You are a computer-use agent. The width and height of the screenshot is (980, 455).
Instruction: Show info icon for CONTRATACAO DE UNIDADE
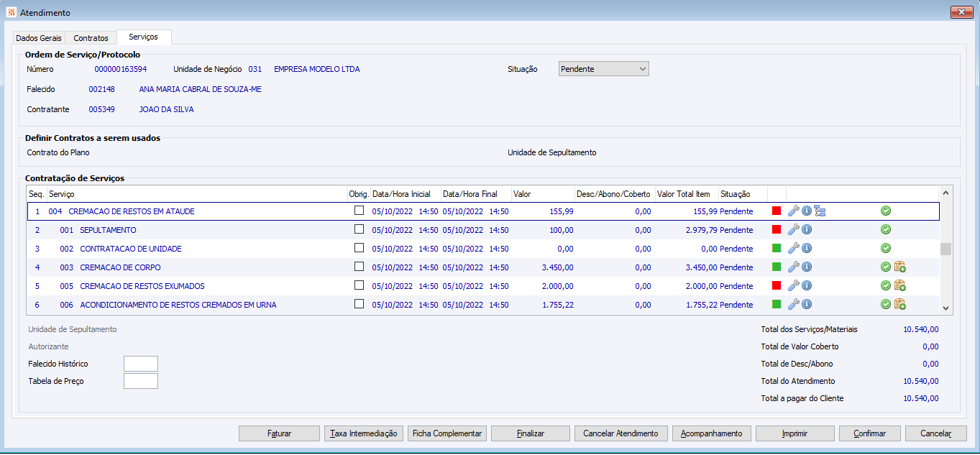[x=807, y=249]
